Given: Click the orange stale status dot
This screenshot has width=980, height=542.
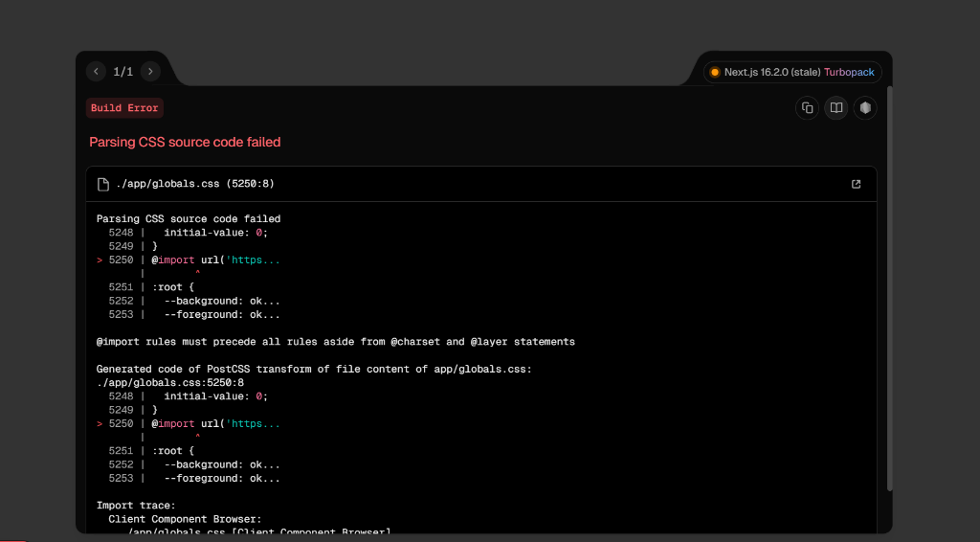Looking at the screenshot, I should (x=715, y=72).
